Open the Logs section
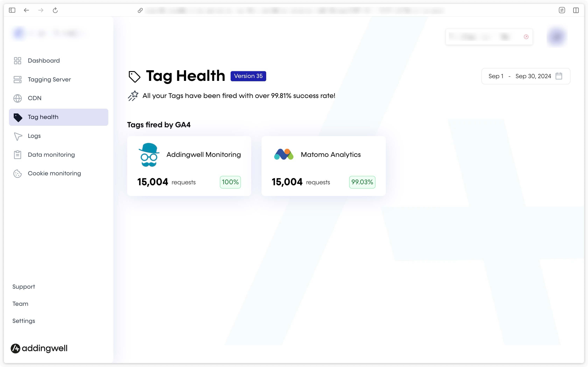 (x=34, y=136)
